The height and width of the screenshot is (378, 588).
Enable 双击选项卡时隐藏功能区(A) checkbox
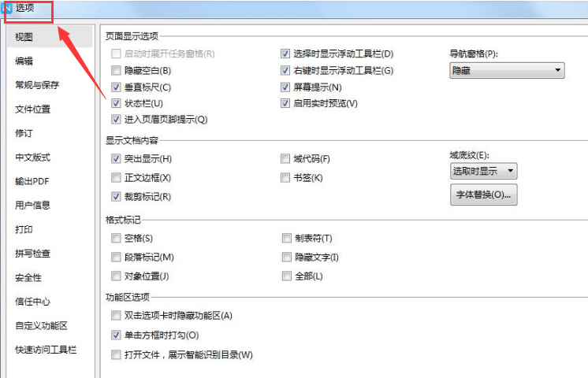116,316
